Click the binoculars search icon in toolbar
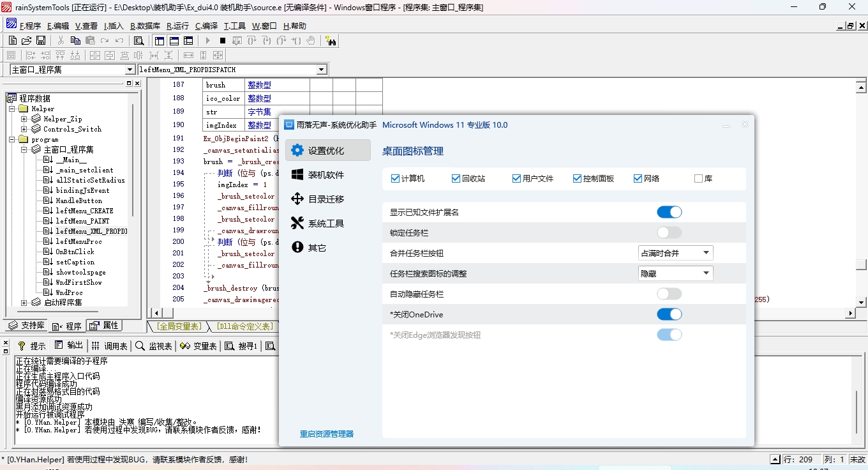The width and height of the screenshot is (868, 470). pos(331,40)
